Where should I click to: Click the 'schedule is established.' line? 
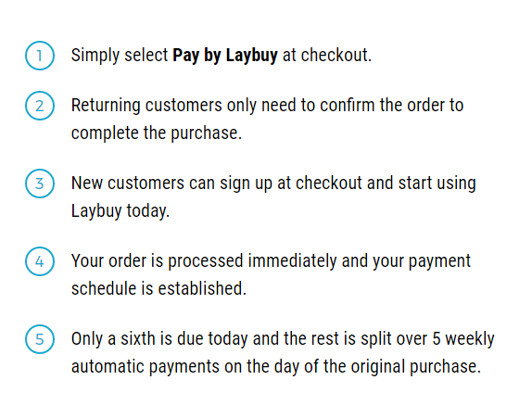pos(158,289)
